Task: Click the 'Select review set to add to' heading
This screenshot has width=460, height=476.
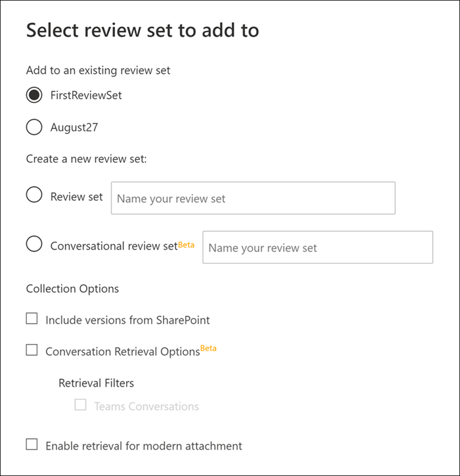Action: click(x=143, y=30)
